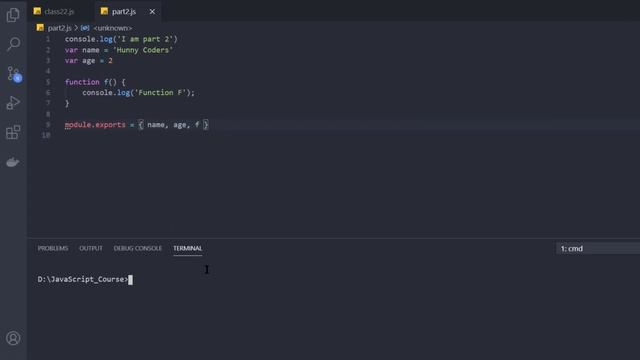This screenshot has width=640, height=360.
Task: Click the JS file icon in breadcrumb
Action: pos(40,28)
